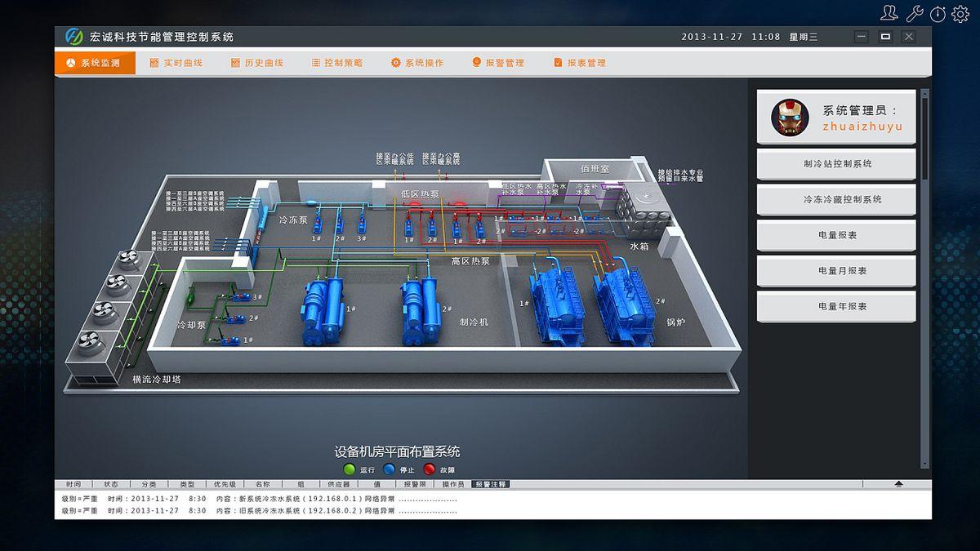Open 冷冻冷藏控制系统 button
Screen dimensions: 980x551
836,200
